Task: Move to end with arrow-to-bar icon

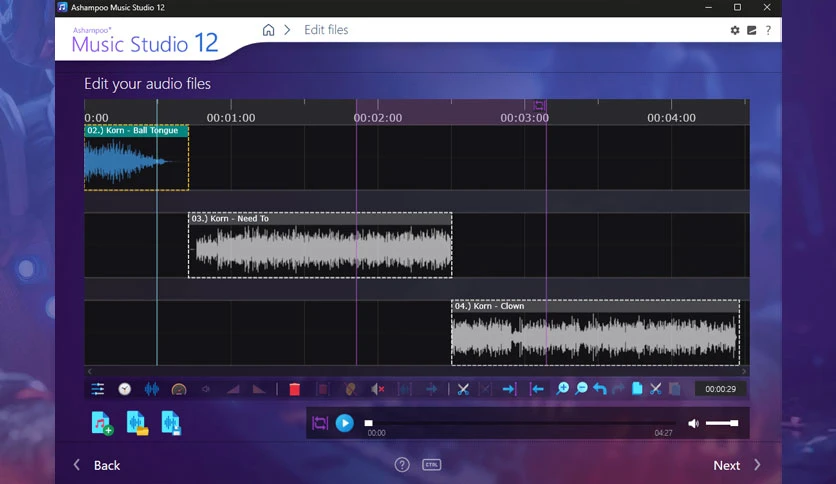Action: coord(509,389)
